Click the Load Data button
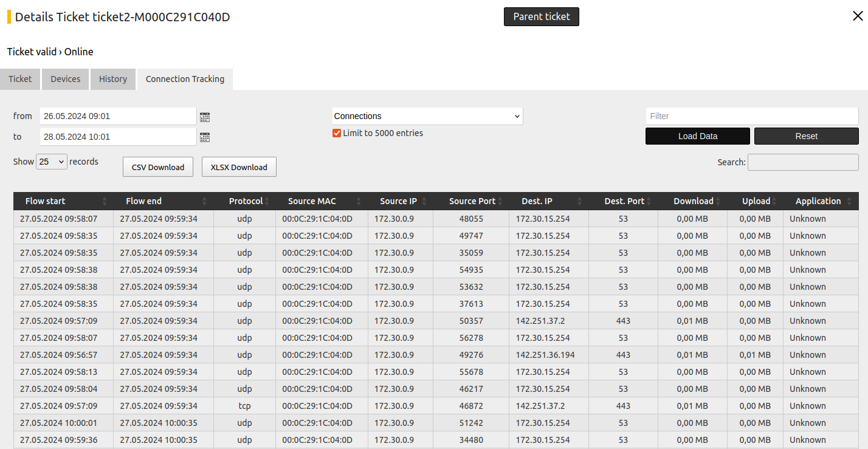Screen dimensions: 868x449 [698, 136]
